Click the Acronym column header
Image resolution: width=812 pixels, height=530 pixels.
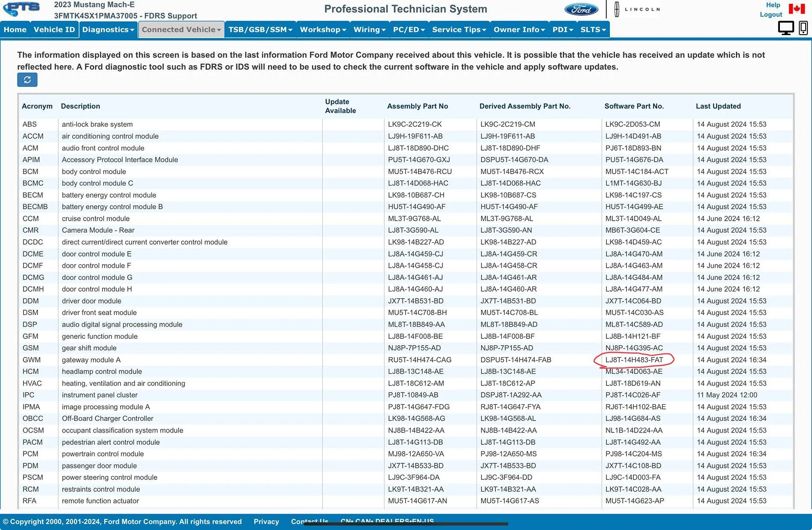point(37,106)
